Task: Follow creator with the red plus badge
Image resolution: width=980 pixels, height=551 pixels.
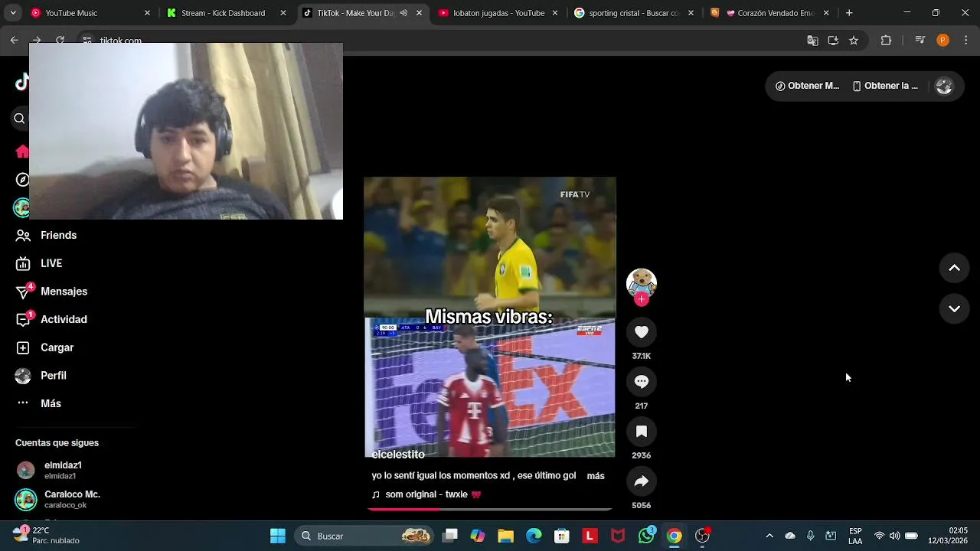Action: tap(642, 299)
